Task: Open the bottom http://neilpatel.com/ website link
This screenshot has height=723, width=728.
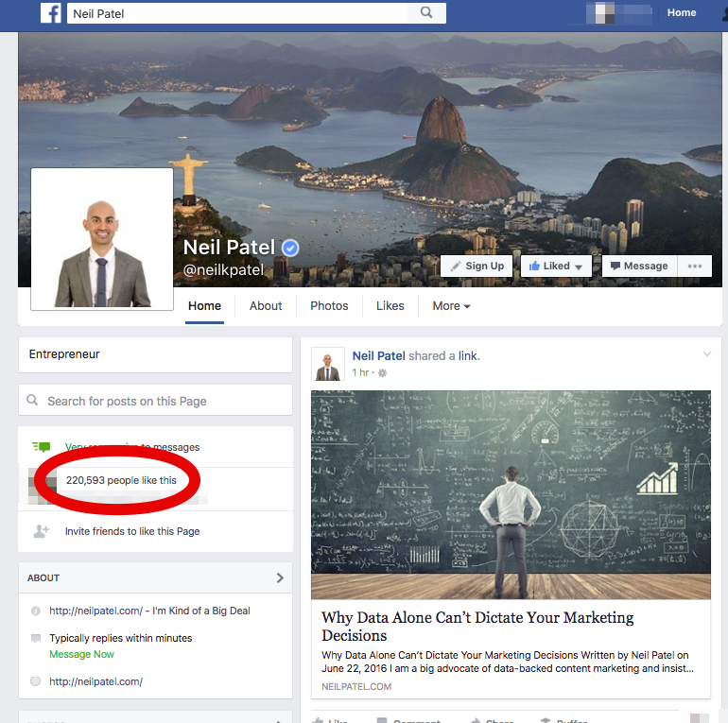Action: tap(95, 681)
